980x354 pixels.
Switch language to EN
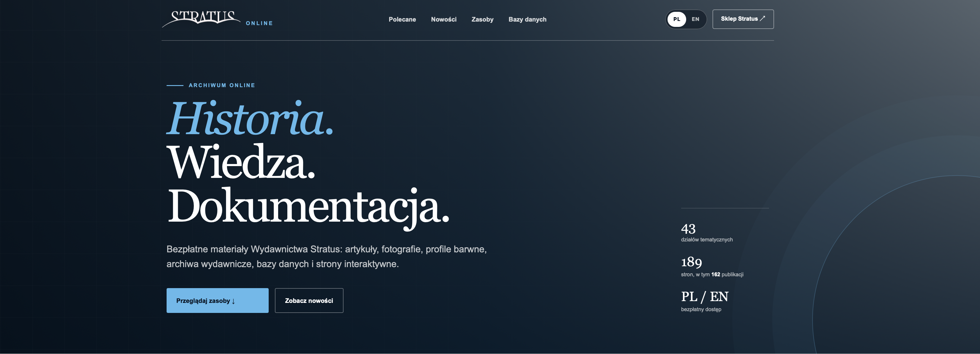pyautogui.click(x=695, y=20)
